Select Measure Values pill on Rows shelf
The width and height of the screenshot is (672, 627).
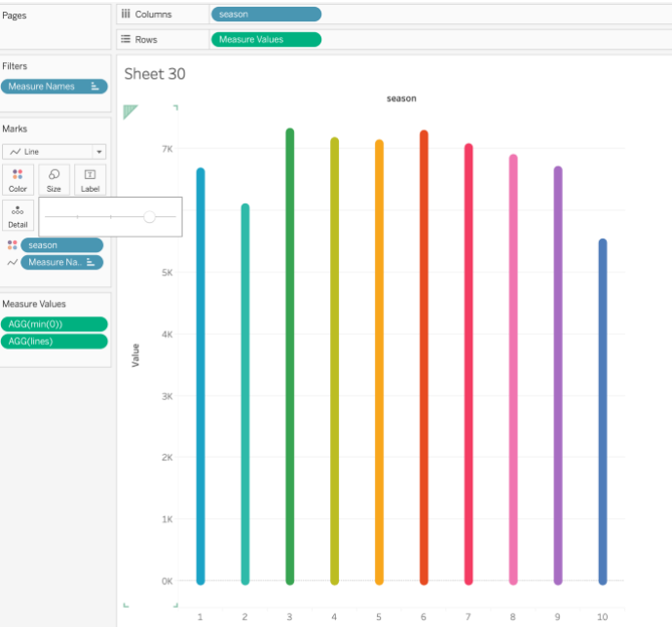[266, 39]
